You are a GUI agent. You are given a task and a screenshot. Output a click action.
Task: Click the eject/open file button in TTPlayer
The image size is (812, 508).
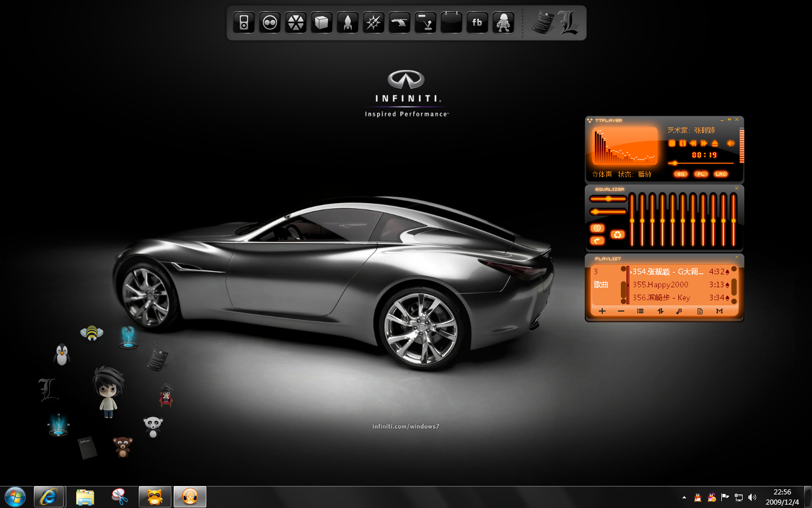pyautogui.click(x=714, y=143)
